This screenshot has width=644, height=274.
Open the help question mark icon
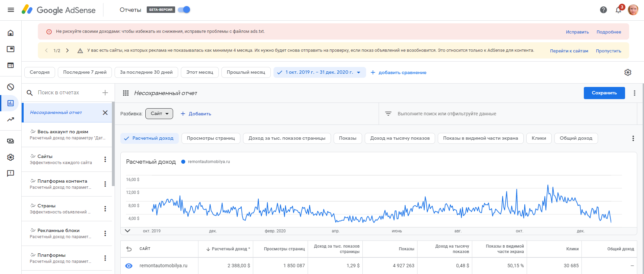[x=603, y=10]
